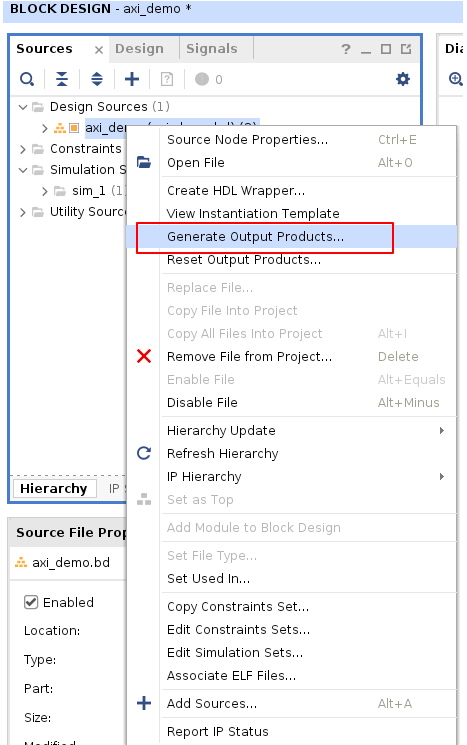Screen dimensions: 467x745
Task: Click the search icon in Sources toolbar
Action: (x=27, y=79)
